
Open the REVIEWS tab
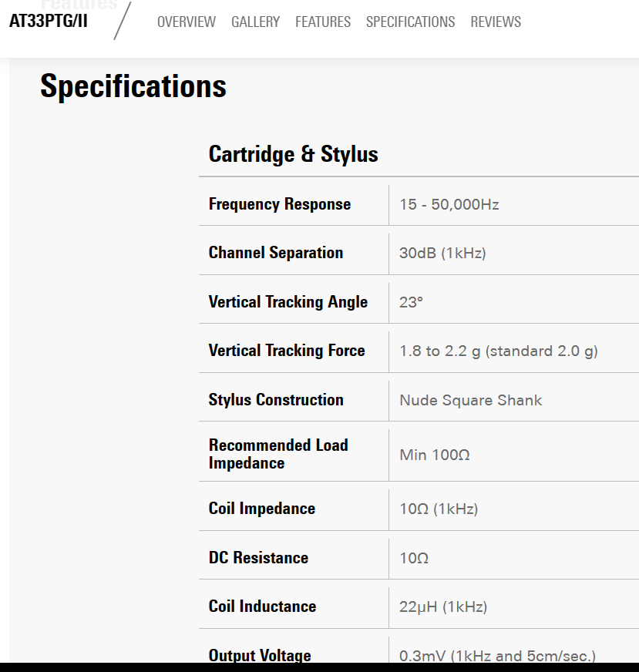point(496,22)
